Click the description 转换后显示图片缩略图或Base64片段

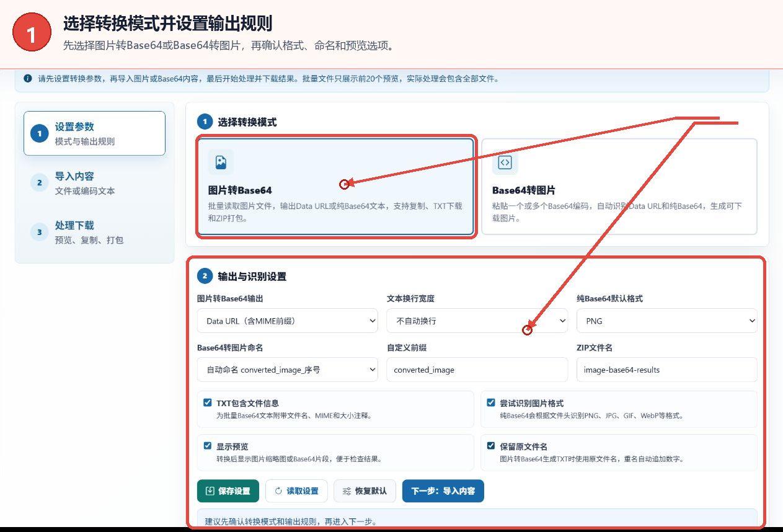point(299,459)
